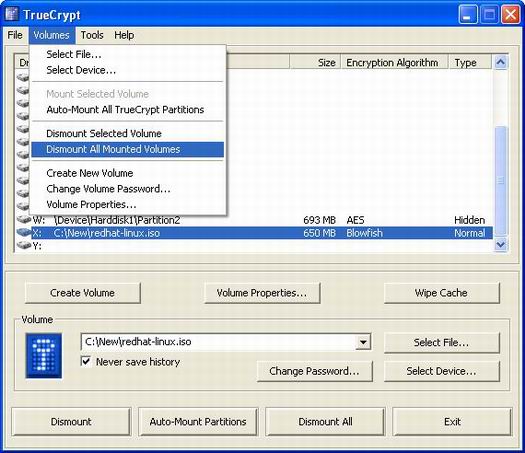Click the Exit button

(452, 422)
